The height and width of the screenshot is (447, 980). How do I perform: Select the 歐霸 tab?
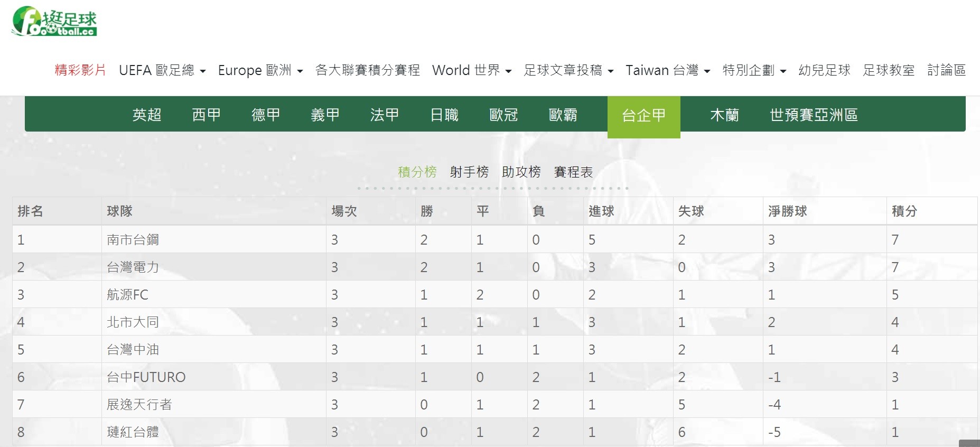(563, 115)
